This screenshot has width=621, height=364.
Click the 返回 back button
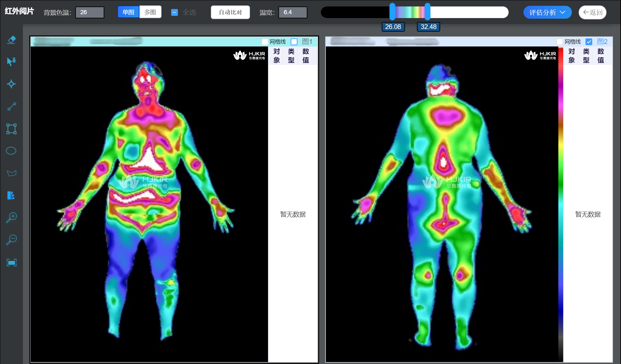(x=592, y=13)
